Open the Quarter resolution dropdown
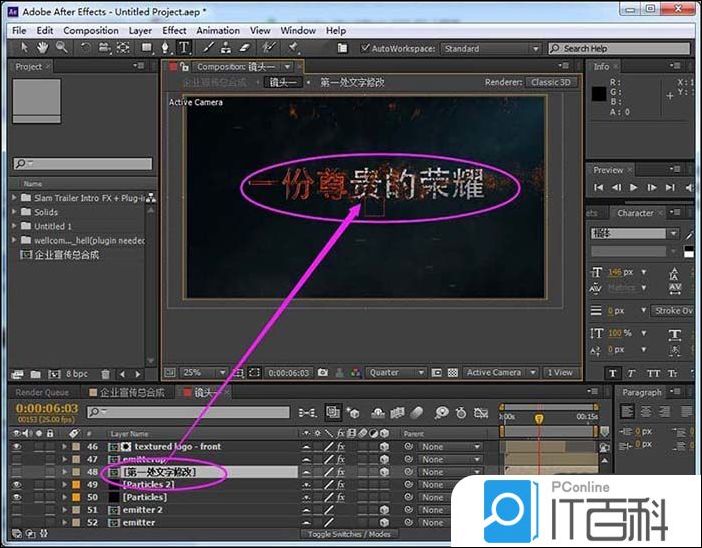Screen dimensions: 702x548 pos(394,373)
